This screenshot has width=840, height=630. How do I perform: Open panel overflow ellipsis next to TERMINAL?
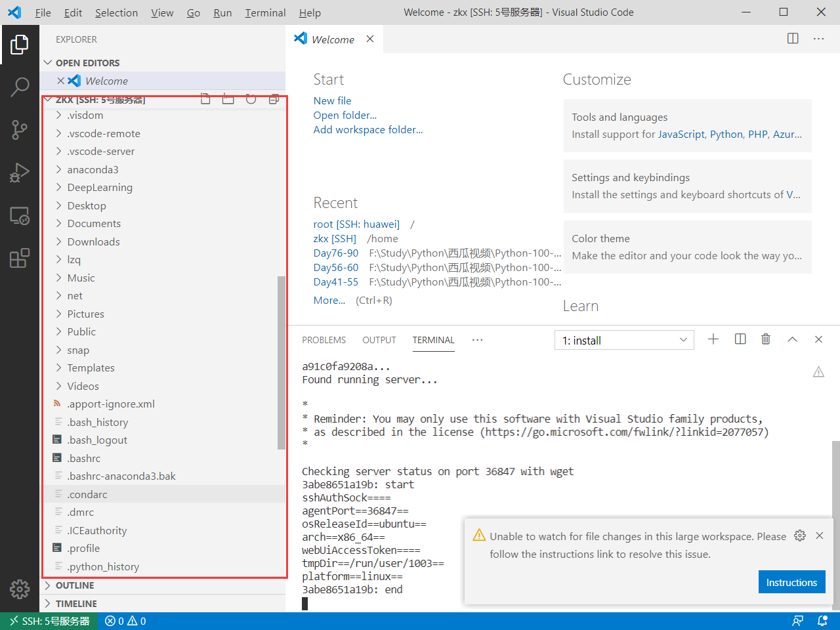(x=477, y=340)
